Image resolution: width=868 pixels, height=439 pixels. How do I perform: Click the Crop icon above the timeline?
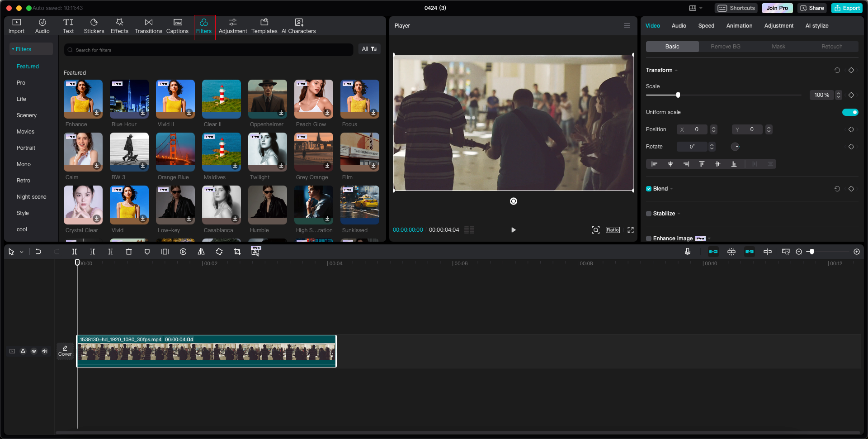click(x=237, y=252)
